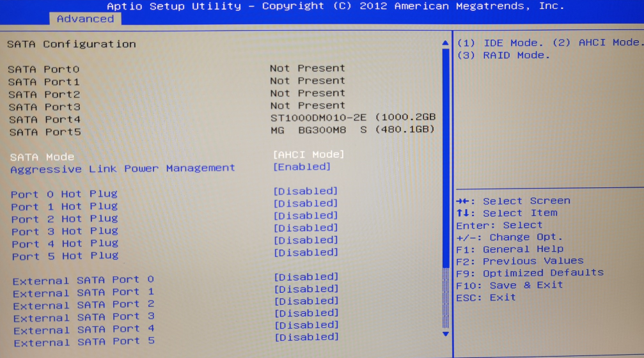644x358 pixels.
Task: Open External SATA Port 1 [Disabled] dropdown
Action: (306, 289)
